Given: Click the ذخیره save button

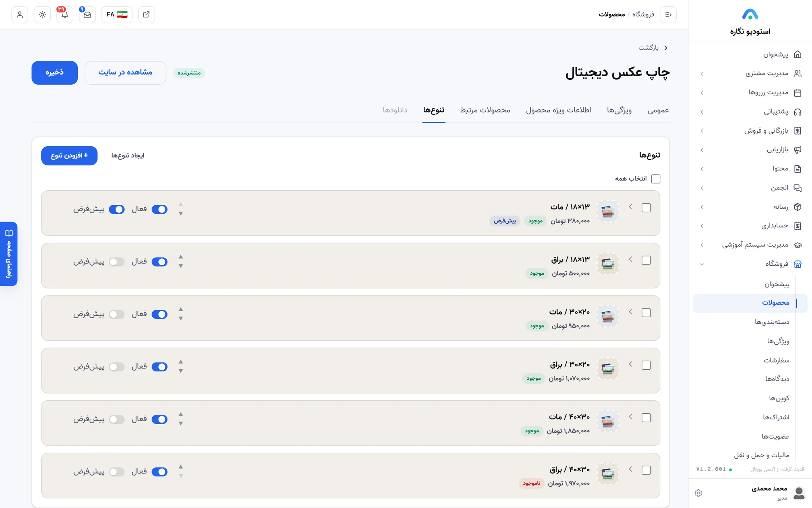Looking at the screenshot, I should point(55,73).
